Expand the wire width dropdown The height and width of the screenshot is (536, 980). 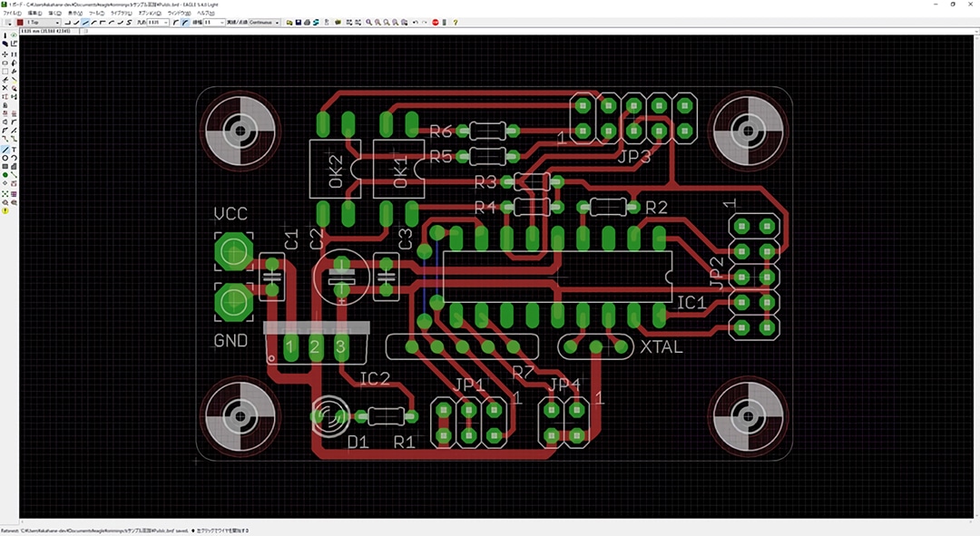click(220, 22)
